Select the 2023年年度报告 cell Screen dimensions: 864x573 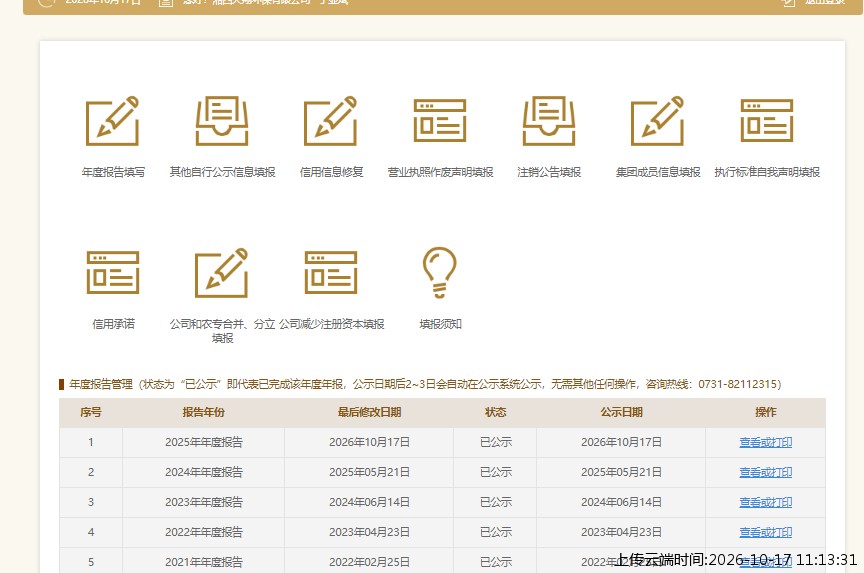click(x=203, y=502)
